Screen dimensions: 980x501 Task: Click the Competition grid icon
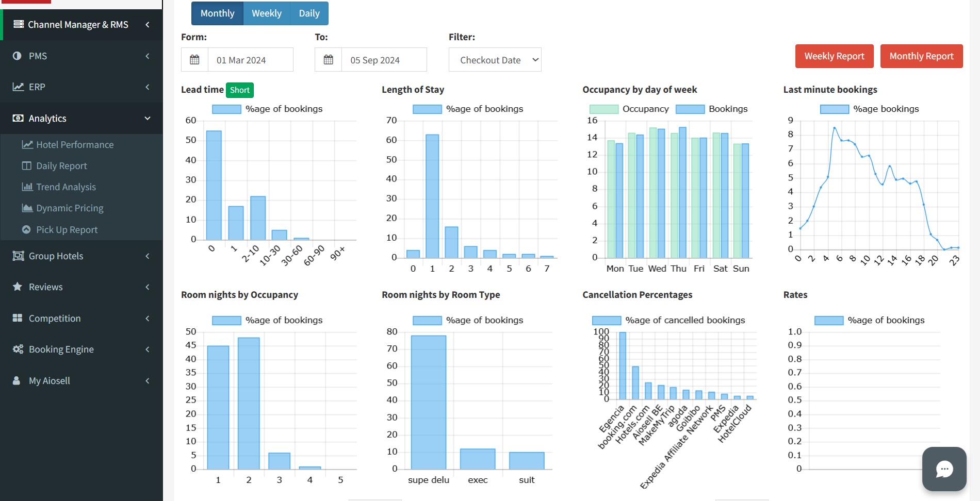[x=18, y=318]
